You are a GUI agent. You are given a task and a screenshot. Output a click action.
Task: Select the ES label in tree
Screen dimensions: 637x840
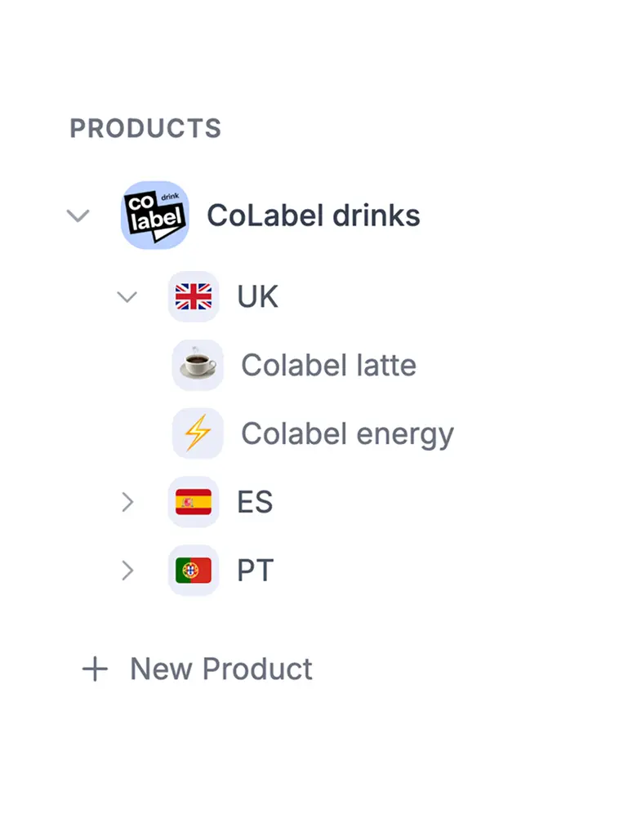255,502
